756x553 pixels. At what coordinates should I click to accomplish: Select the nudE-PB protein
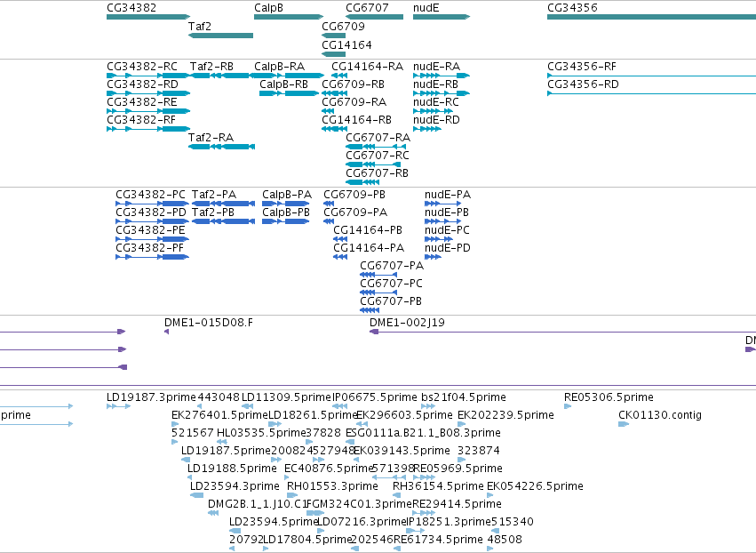442,221
